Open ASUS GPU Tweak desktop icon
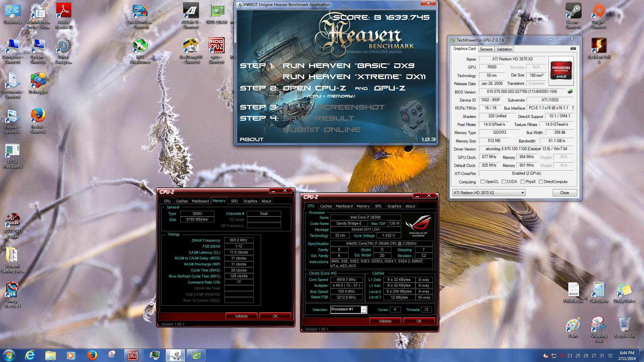This screenshot has width=644, height=362. coord(12,226)
